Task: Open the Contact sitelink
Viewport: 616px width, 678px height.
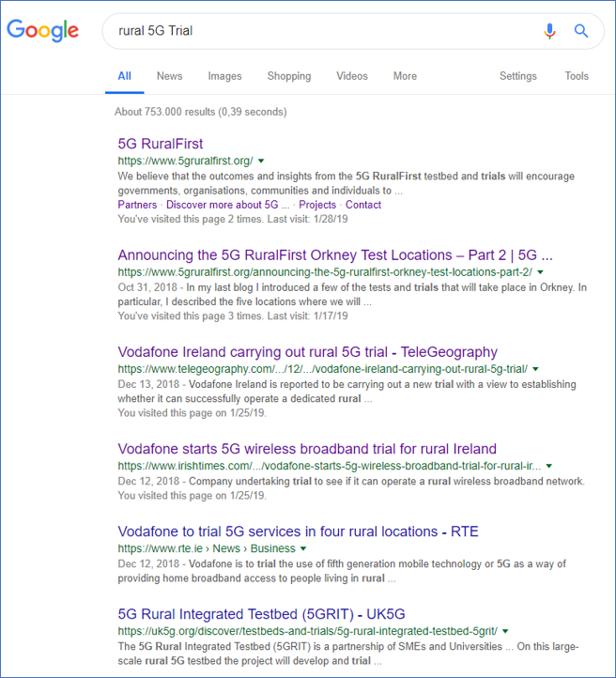Action: (x=363, y=205)
